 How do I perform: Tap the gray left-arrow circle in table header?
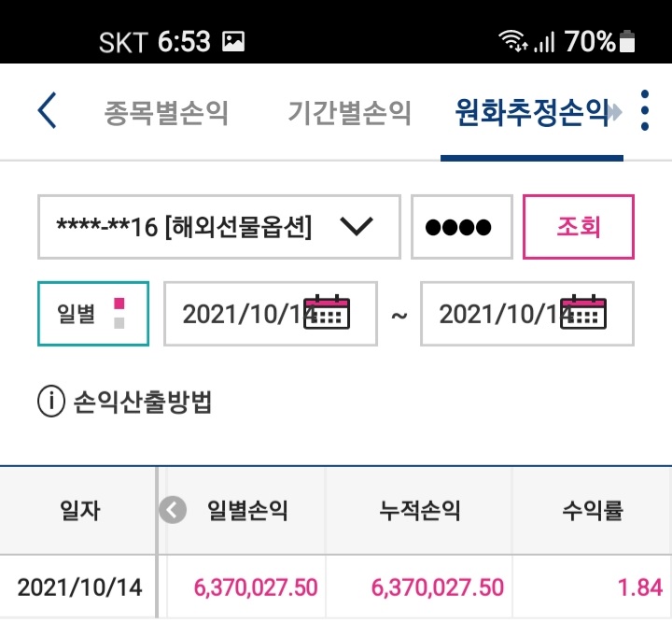pos(173,510)
